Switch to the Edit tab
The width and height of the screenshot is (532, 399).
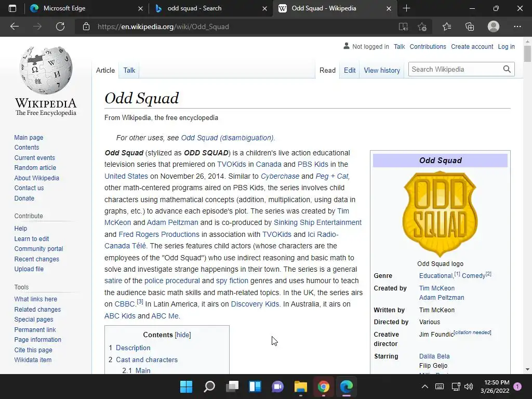coord(350,70)
